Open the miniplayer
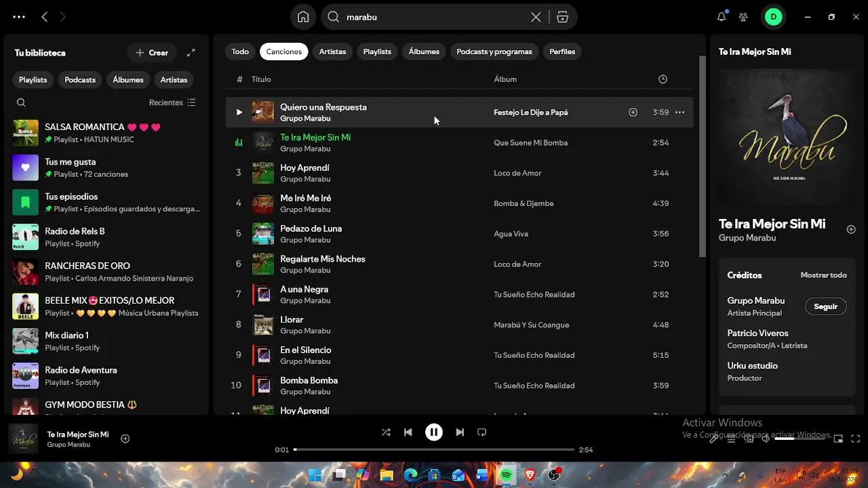The height and width of the screenshot is (488, 868). [x=838, y=439]
